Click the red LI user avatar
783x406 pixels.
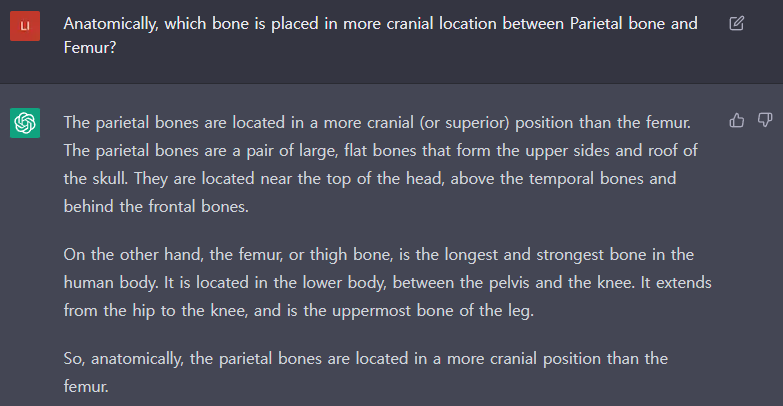(25, 25)
